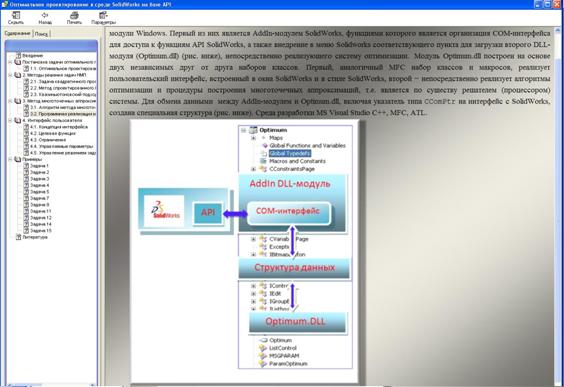This screenshot has height=387, width=564.
Task: Click the book icon for Примеры
Action: 18,159
